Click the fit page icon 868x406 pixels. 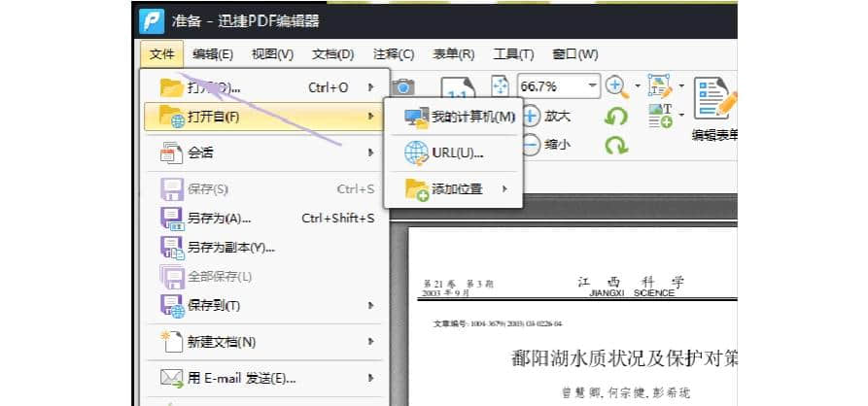tap(500, 85)
